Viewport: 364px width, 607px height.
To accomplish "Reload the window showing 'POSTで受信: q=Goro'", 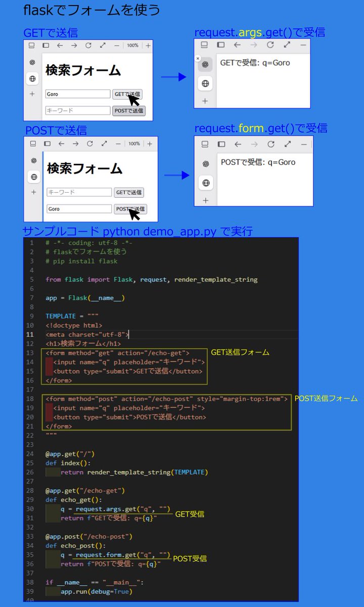I will tap(271, 144).
